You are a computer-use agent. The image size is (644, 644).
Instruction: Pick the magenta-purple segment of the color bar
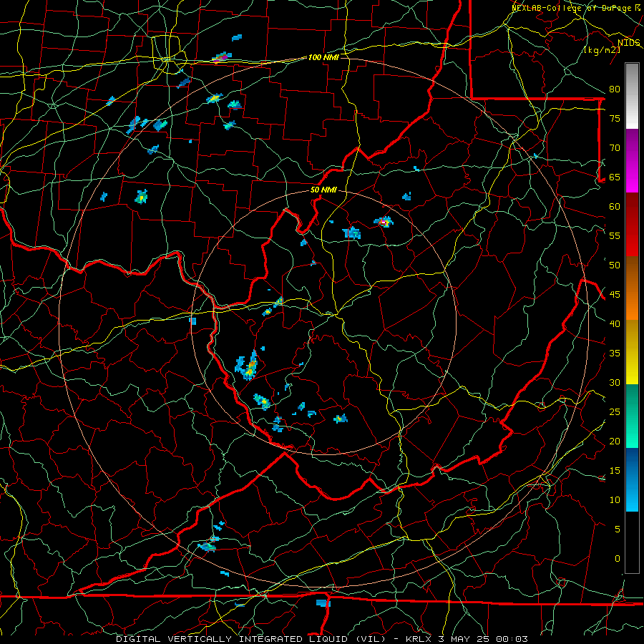[x=632, y=161]
